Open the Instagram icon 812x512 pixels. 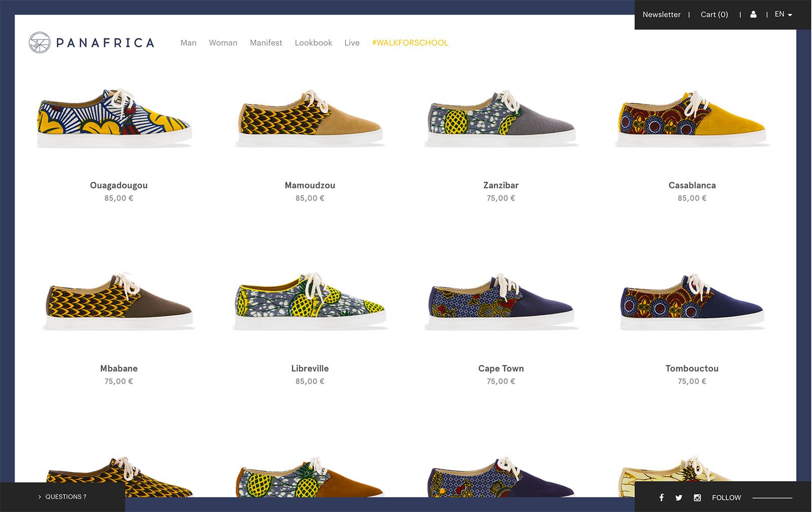tap(697, 498)
